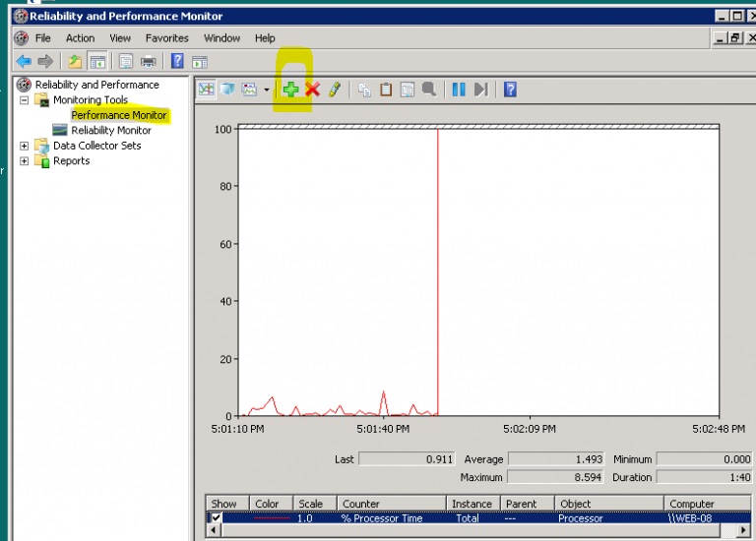The image size is (756, 541).
Task: Click the Back arrow in the toolbar
Action: click(24, 61)
